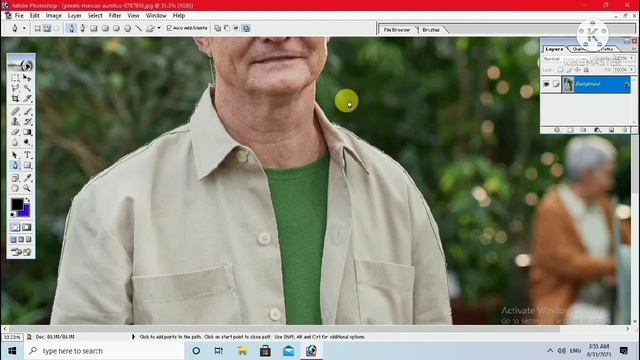
Task: Open the Filter menu
Action: 115,16
